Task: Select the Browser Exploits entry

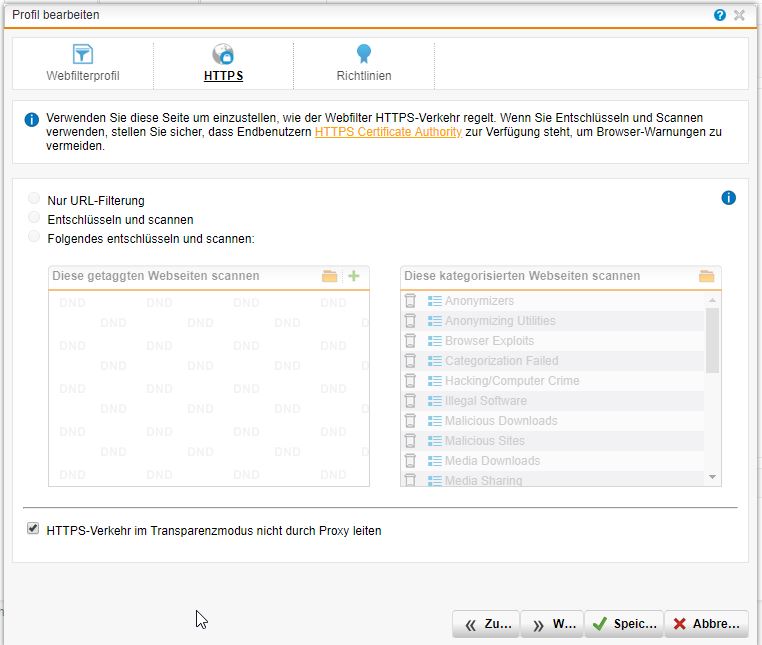Action: pyautogui.click(x=489, y=341)
